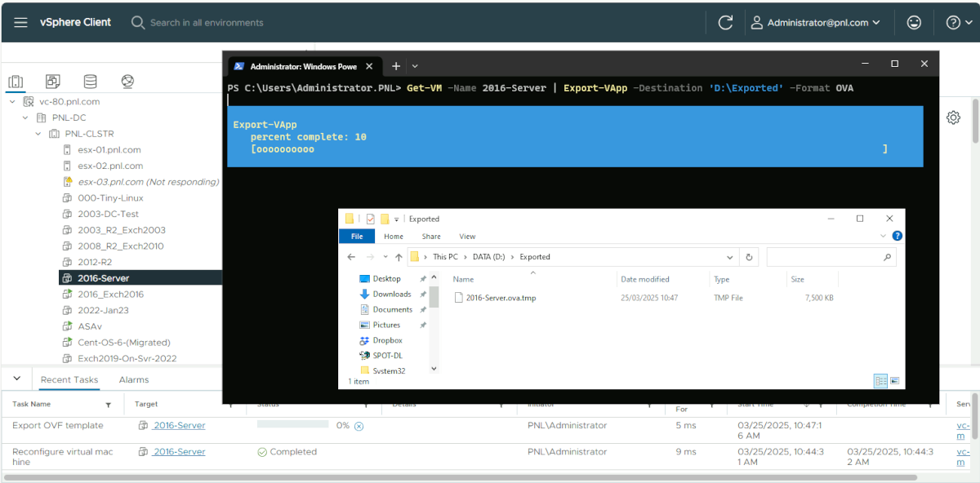Collapse the PNL-CLSTR cluster node

click(x=38, y=134)
